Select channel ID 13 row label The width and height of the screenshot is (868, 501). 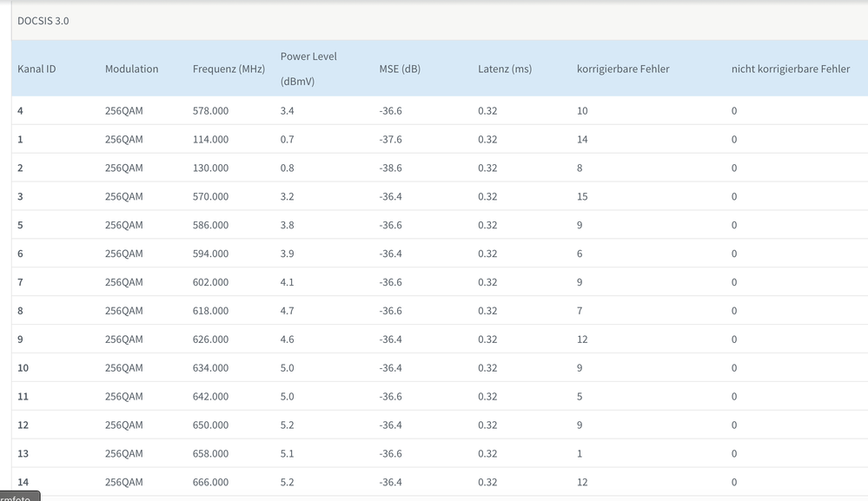click(23, 454)
